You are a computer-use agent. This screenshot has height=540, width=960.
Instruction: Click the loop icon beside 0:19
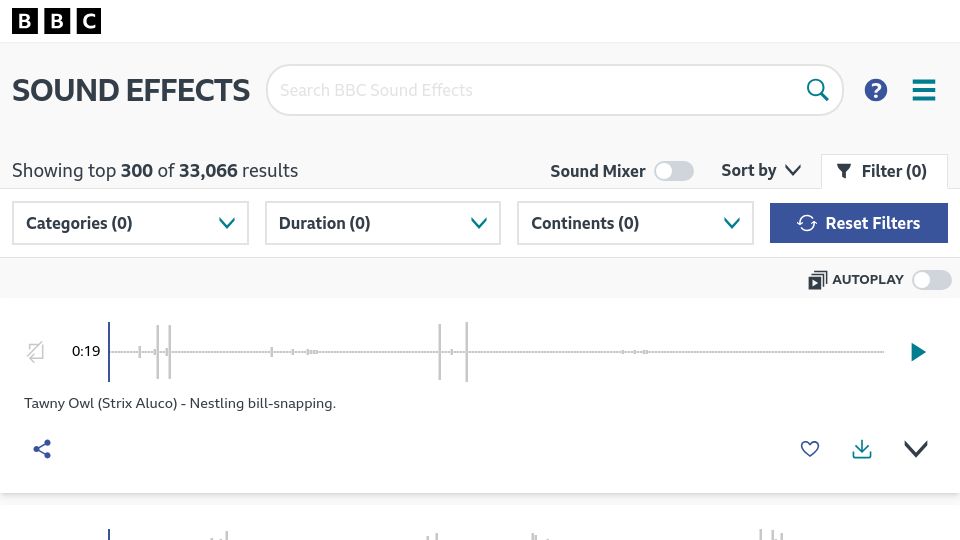click(x=36, y=351)
